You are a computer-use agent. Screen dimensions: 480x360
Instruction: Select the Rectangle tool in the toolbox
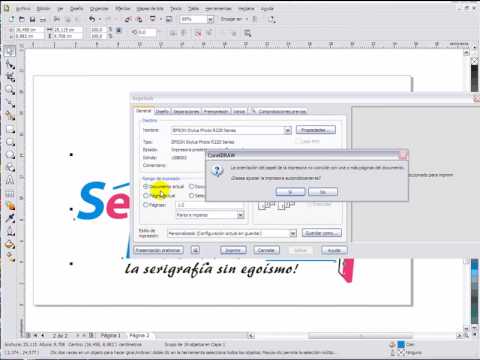(x=10, y=129)
